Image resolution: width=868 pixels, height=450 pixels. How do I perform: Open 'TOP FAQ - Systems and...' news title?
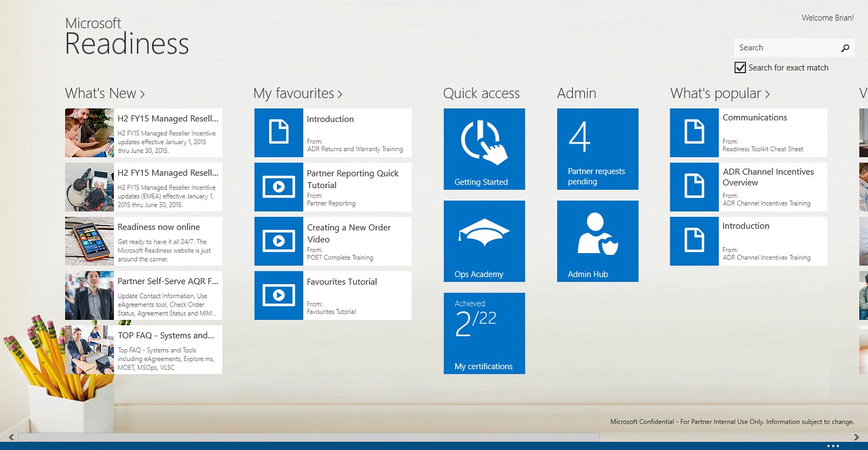[166, 336]
